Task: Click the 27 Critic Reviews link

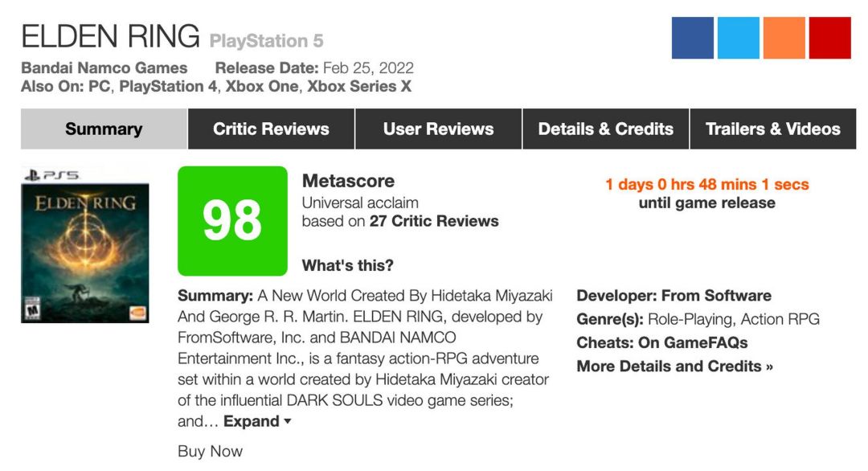Action: point(434,221)
